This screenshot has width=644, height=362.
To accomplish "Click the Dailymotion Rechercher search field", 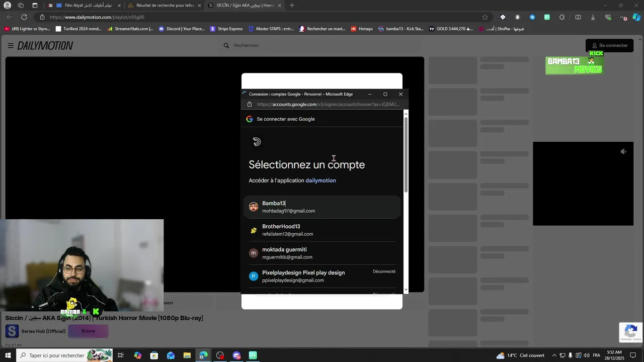I will pos(322,45).
